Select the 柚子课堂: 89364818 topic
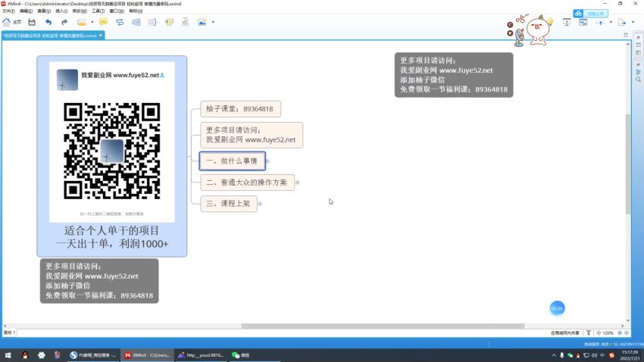Screen dimensions: 644x362 (x=241, y=109)
